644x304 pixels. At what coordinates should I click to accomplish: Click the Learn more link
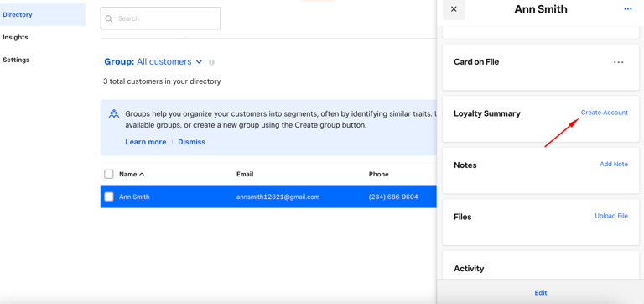(x=146, y=142)
